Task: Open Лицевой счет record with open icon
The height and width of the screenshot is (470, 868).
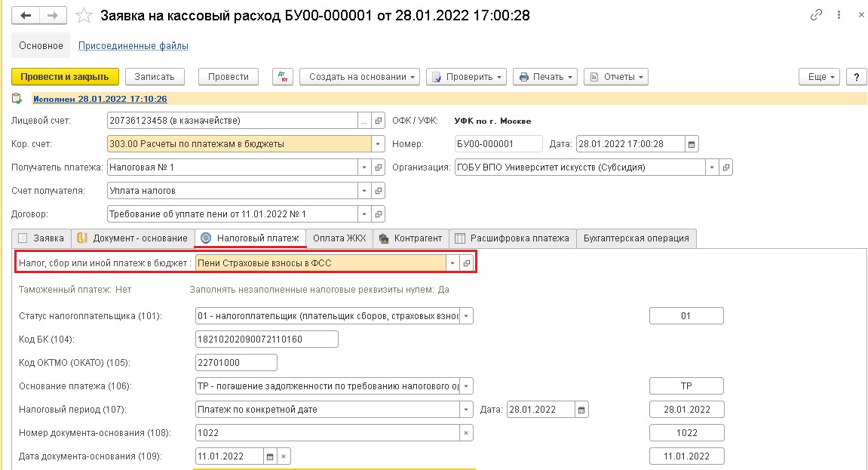Action: pos(378,121)
